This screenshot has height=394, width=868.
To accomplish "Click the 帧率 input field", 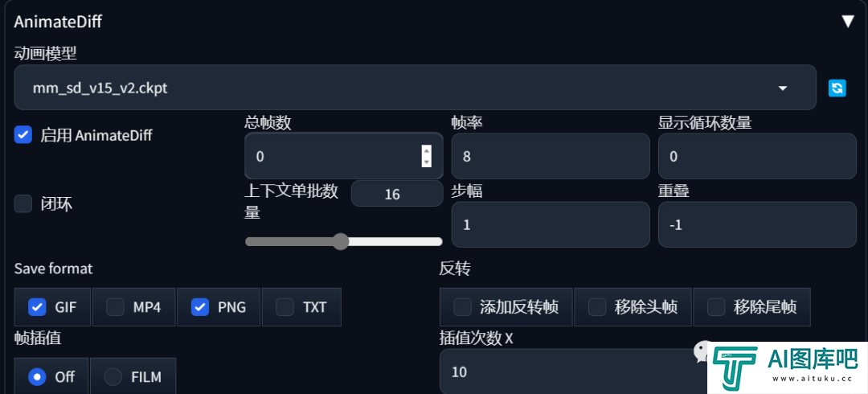I will coord(551,156).
